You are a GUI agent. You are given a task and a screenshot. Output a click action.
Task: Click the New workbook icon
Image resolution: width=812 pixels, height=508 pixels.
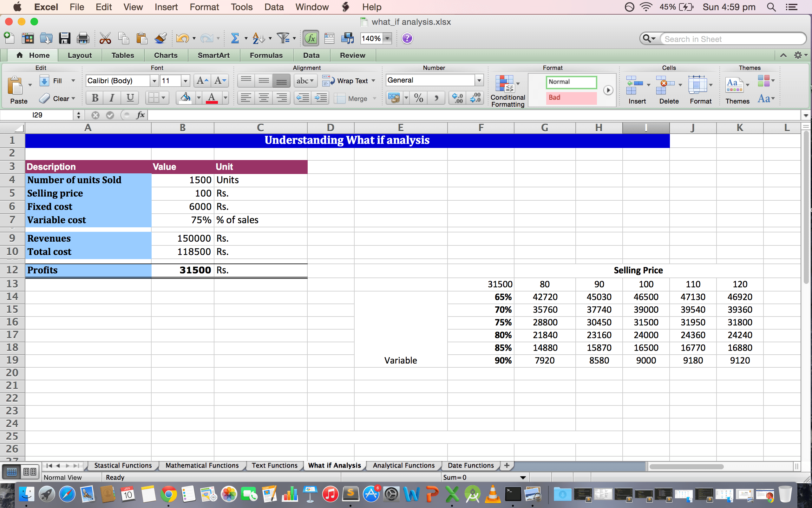click(9, 38)
